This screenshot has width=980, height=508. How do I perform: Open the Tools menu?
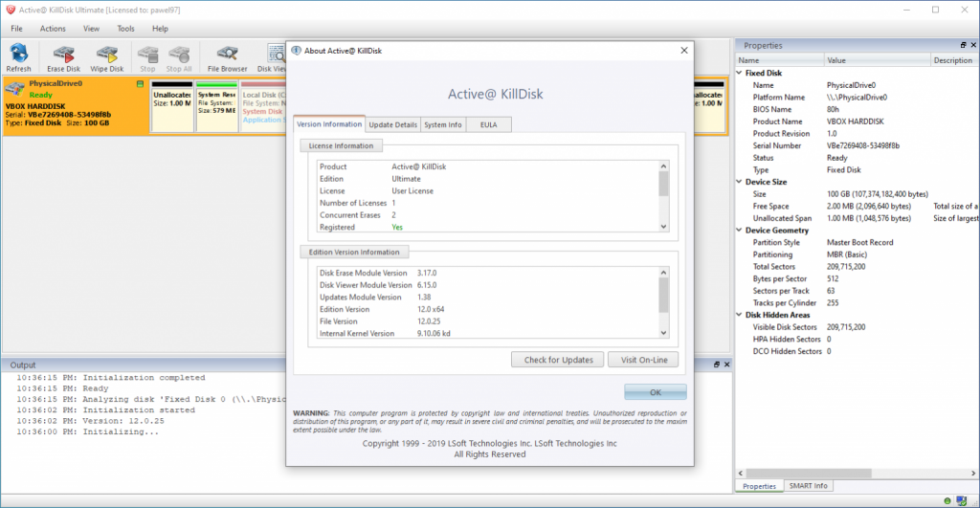pyautogui.click(x=125, y=29)
